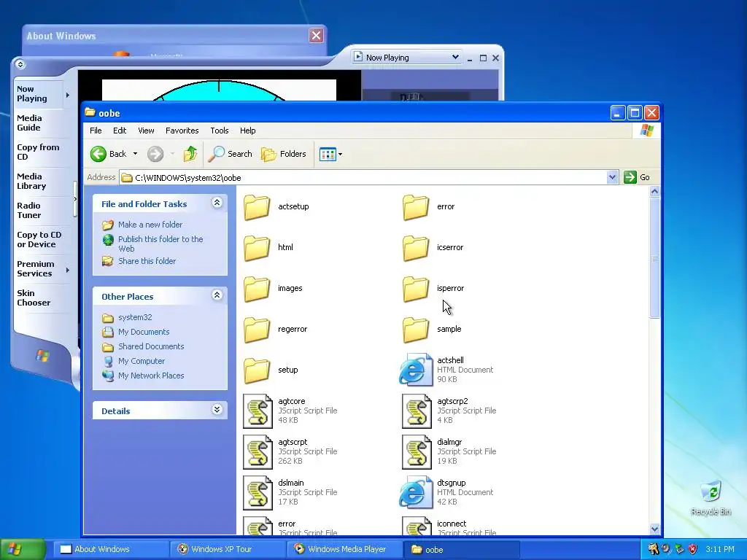Switch to Windows Media Player taskbar button
This screenshot has height=560, width=747.
(x=345, y=550)
